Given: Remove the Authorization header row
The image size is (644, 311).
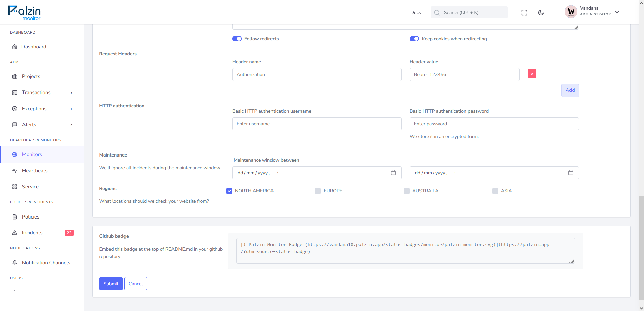Looking at the screenshot, I should click(532, 74).
